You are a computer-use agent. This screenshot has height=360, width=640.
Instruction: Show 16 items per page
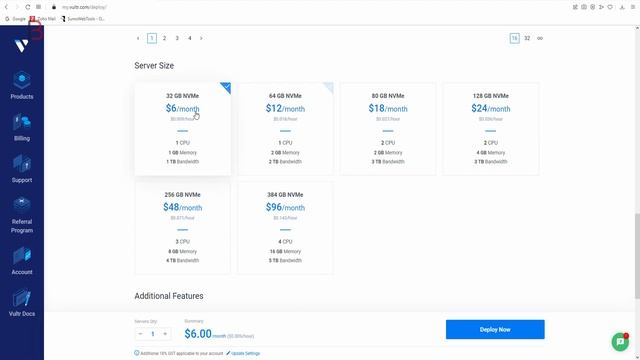tap(515, 38)
